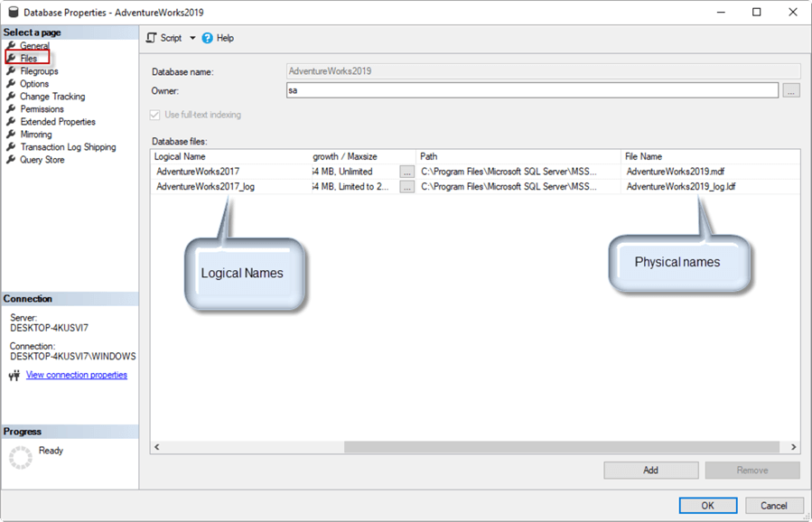Open Help using the question mark icon
This screenshot has height=522, width=812.
(209, 38)
